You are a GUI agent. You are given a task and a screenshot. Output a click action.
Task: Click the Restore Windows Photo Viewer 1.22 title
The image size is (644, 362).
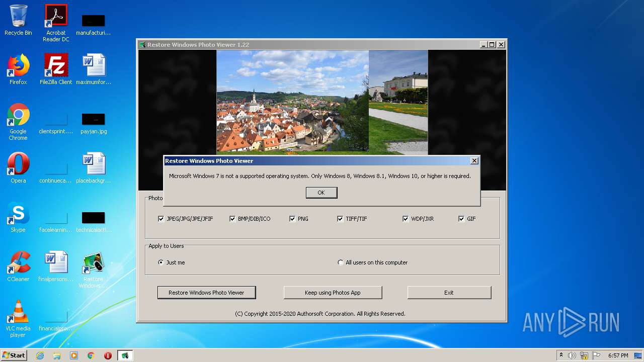point(198,45)
